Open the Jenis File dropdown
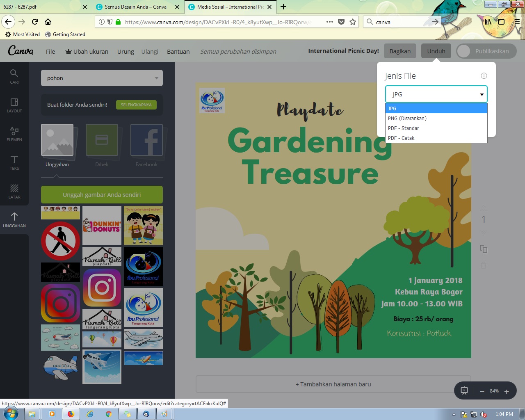 click(436, 94)
